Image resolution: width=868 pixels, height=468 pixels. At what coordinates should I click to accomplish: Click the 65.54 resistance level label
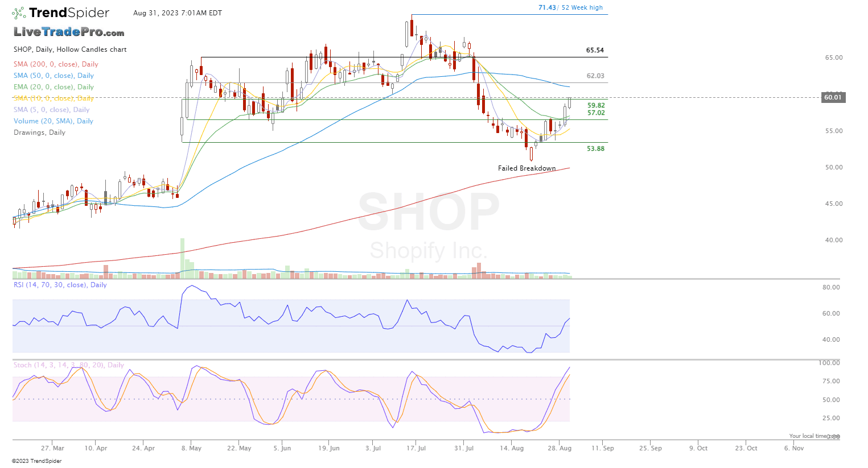[x=595, y=50]
